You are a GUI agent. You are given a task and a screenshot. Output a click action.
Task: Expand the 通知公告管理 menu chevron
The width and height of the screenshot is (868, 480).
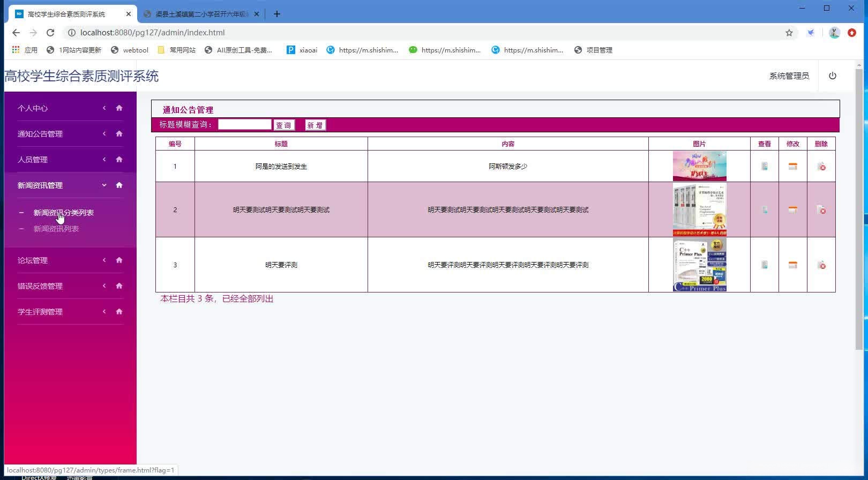(x=104, y=133)
